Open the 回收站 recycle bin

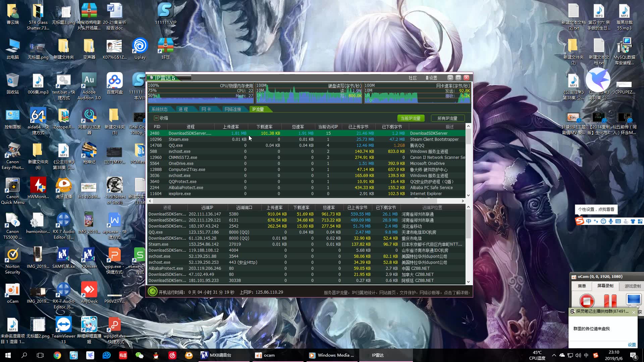[12, 83]
